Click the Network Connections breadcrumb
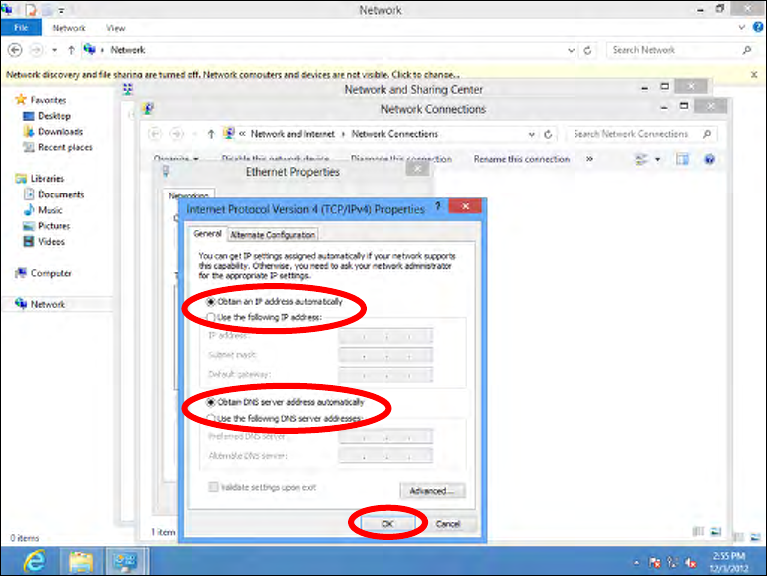The width and height of the screenshot is (767, 576). pos(395,134)
